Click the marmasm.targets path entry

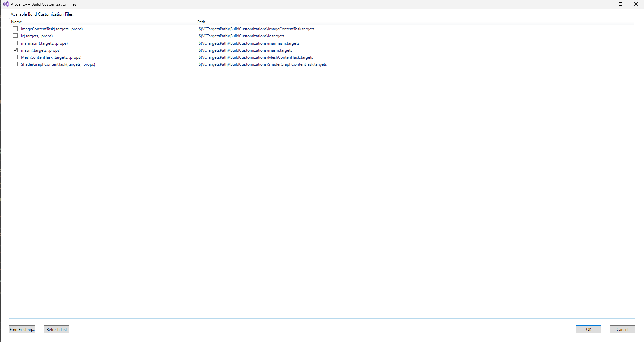tap(249, 43)
